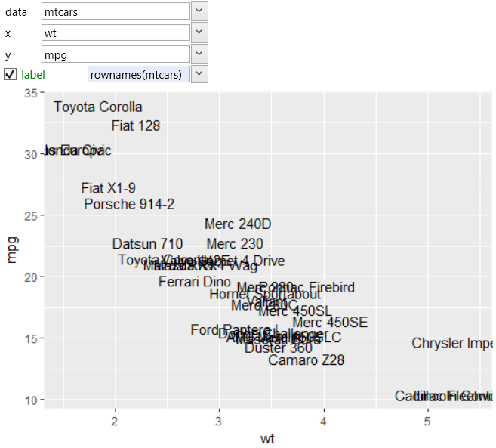Image resolution: width=496 pixels, height=448 pixels.
Task: Uncheck the label checkbox
Action: click(10, 74)
